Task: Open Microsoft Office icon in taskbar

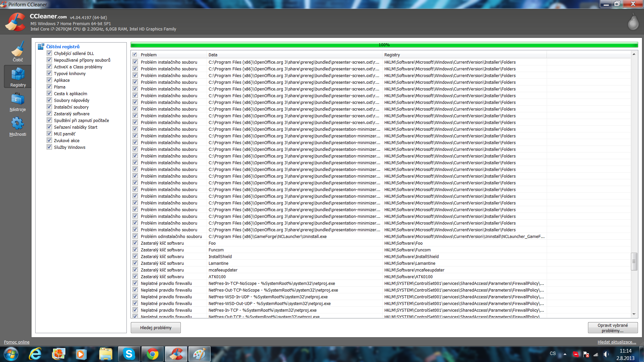Action: click(x=59, y=354)
